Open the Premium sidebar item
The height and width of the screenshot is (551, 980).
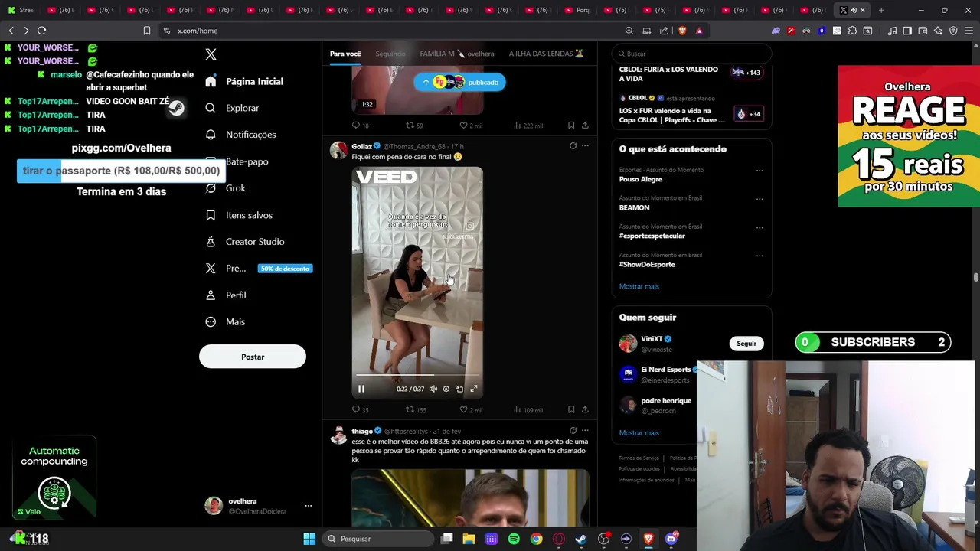pos(258,269)
